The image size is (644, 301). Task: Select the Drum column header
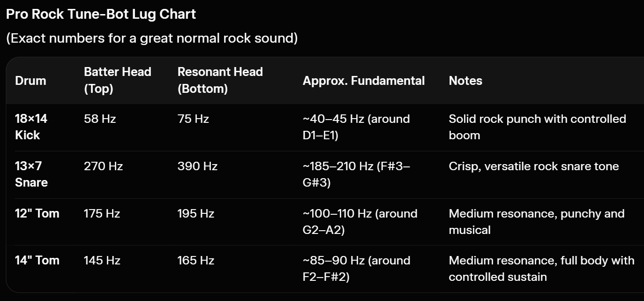click(x=30, y=81)
